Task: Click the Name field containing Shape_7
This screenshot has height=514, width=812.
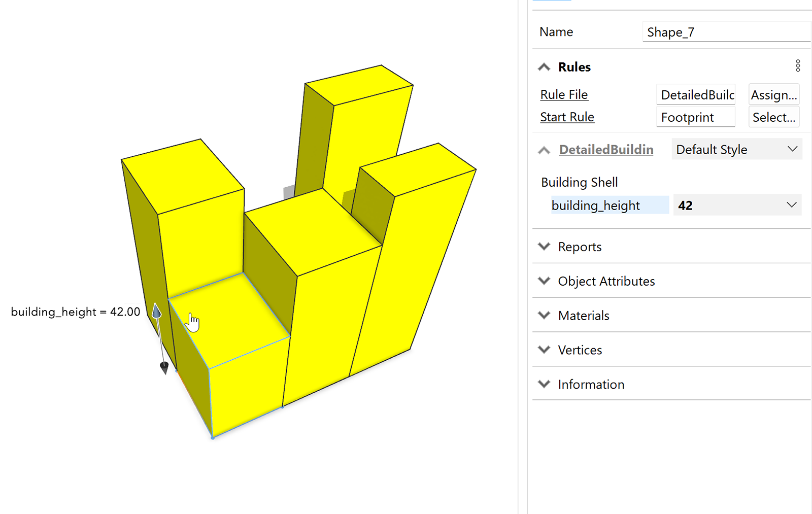Action: [x=726, y=32]
